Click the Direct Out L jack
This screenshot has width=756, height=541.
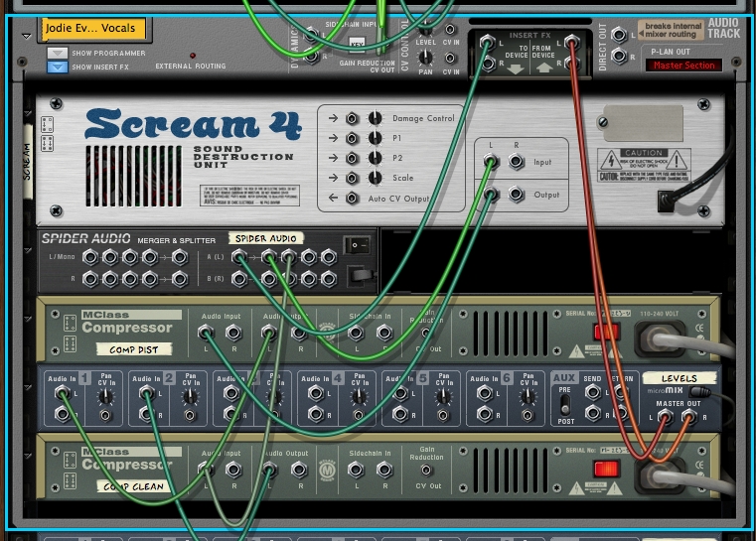tap(619, 35)
